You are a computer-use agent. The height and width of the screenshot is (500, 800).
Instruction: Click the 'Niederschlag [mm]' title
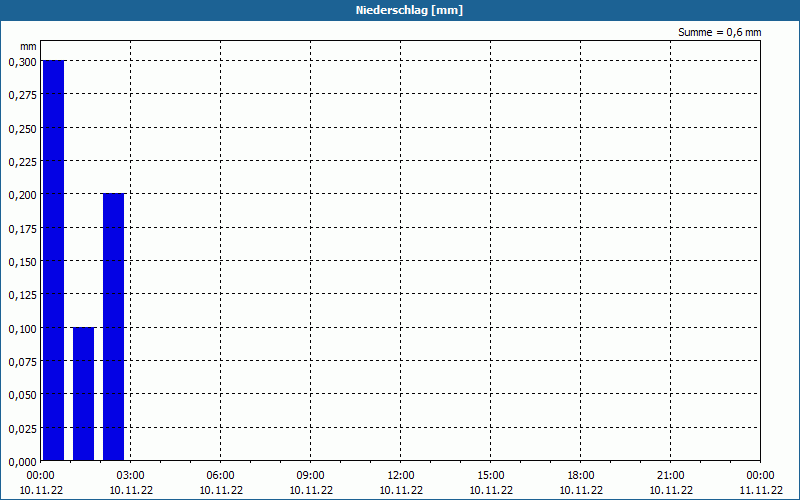pyautogui.click(x=409, y=10)
